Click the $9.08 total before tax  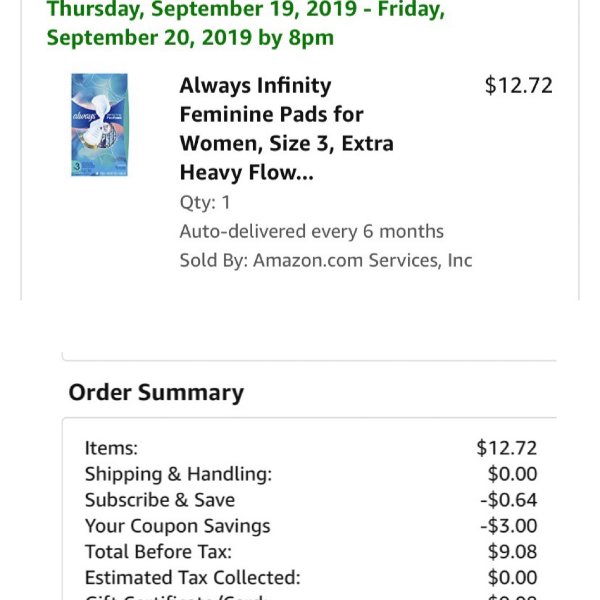pos(512,552)
